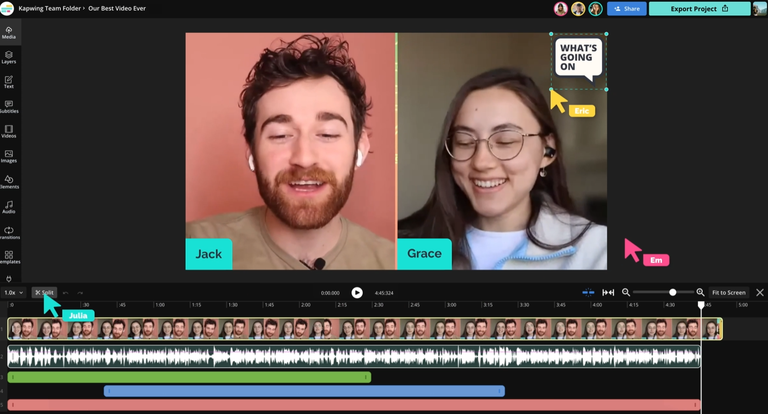Click the fit-timeline-width arrows icon
Image resolution: width=768 pixels, height=414 pixels.
(608, 292)
